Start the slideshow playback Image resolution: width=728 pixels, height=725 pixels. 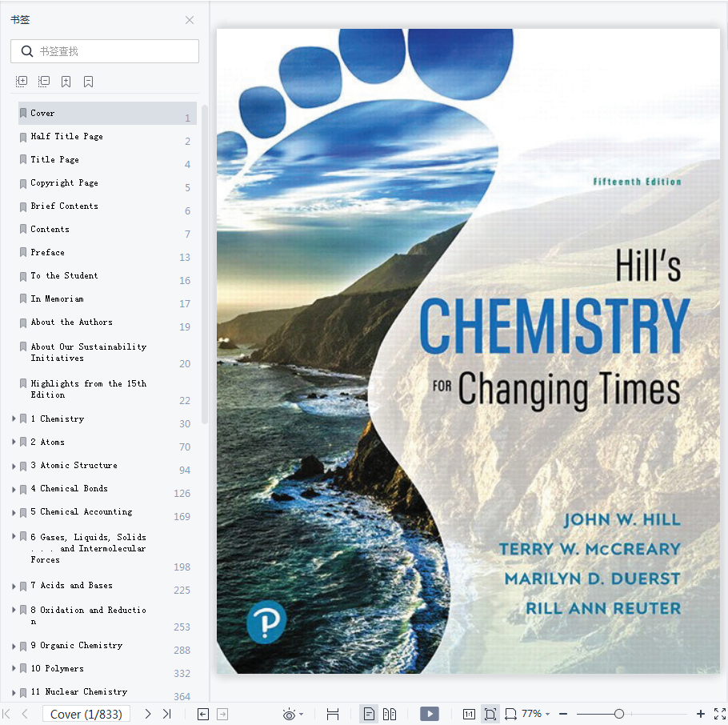430,713
